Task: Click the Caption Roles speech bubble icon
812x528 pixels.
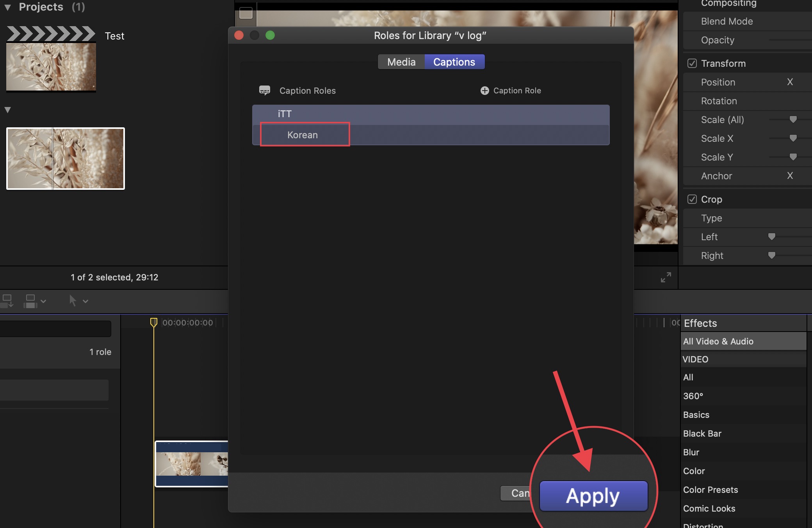Action: pyautogui.click(x=265, y=91)
